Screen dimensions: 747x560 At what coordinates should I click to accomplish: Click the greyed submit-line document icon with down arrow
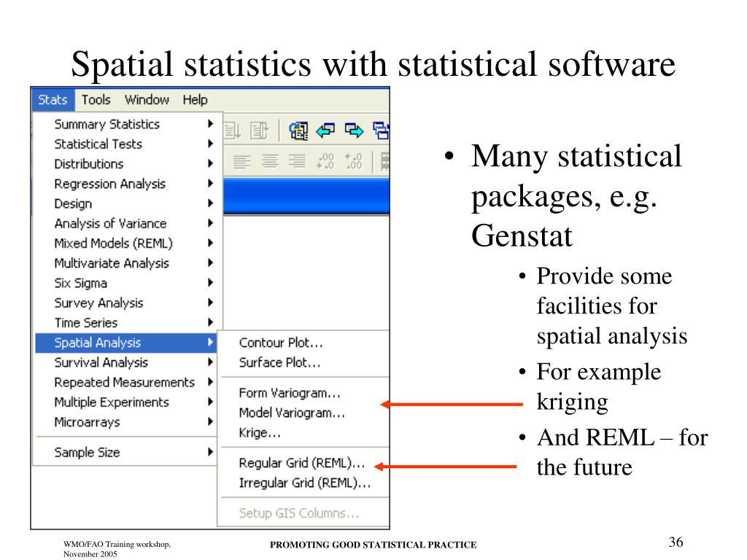coord(233,131)
